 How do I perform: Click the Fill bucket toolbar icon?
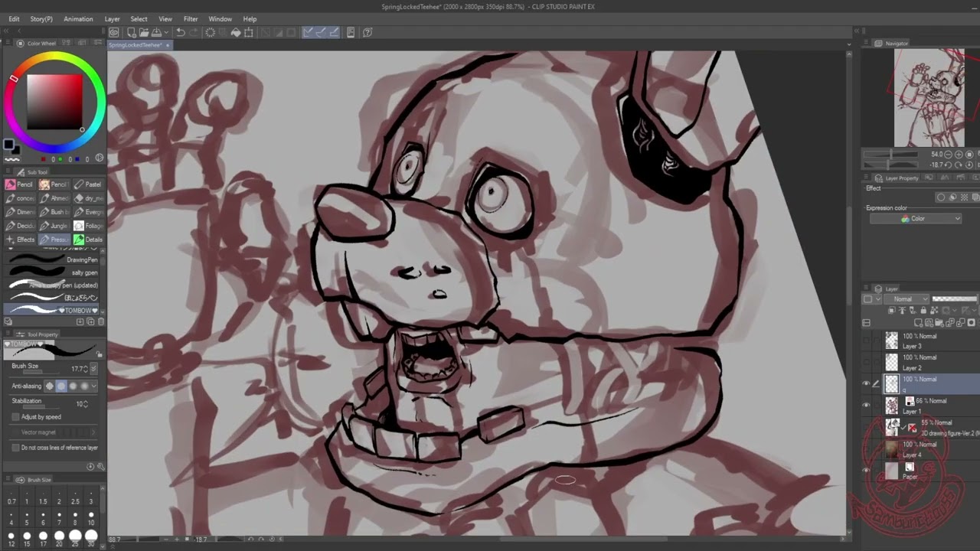(x=236, y=32)
